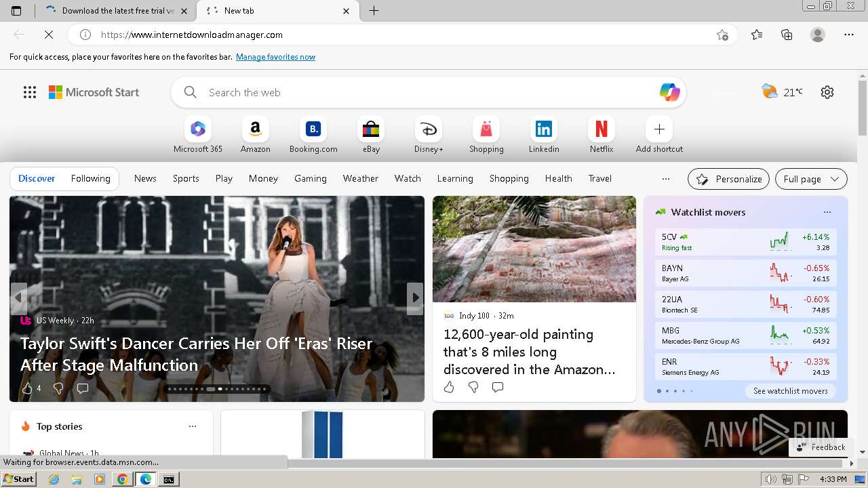Screen dimensions: 868x488
Task: Open the ENR Siemens Energy stock row
Action: pos(746,367)
